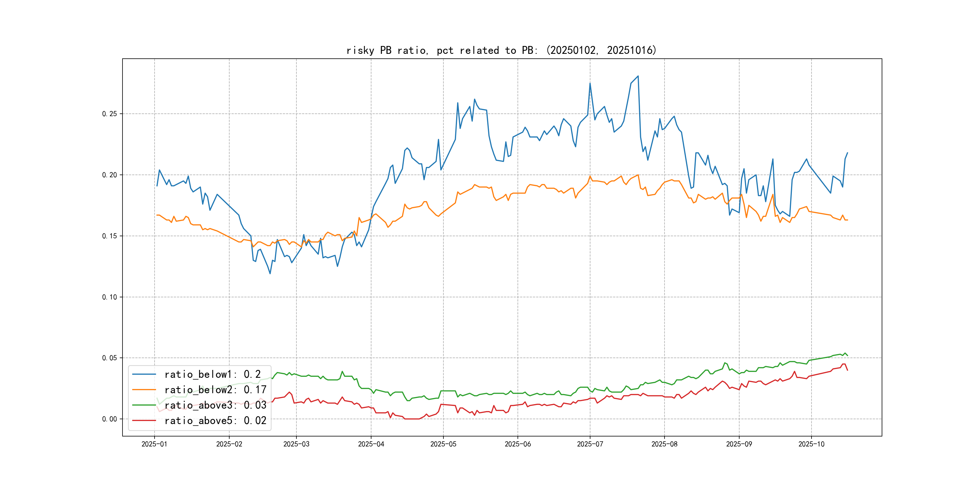Click the blue ratio_below1 legend line sample
Screen dimensions: 980x490
144,374
